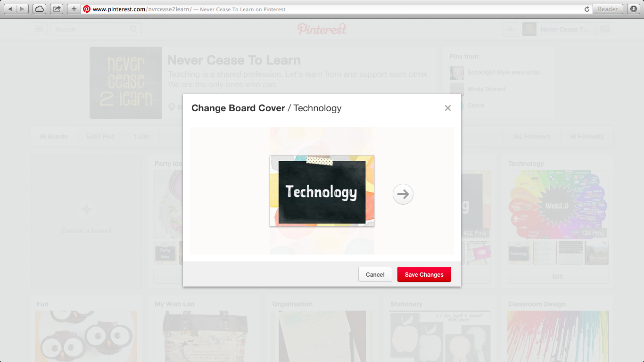The height and width of the screenshot is (362, 644).
Task: Click the Never Cease To Learn profile heading
Action: 234,60
